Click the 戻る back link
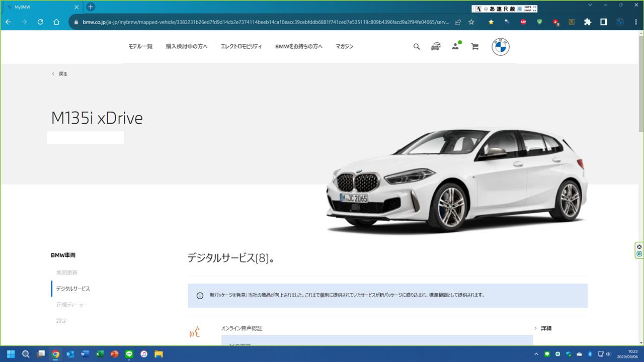 click(x=59, y=74)
